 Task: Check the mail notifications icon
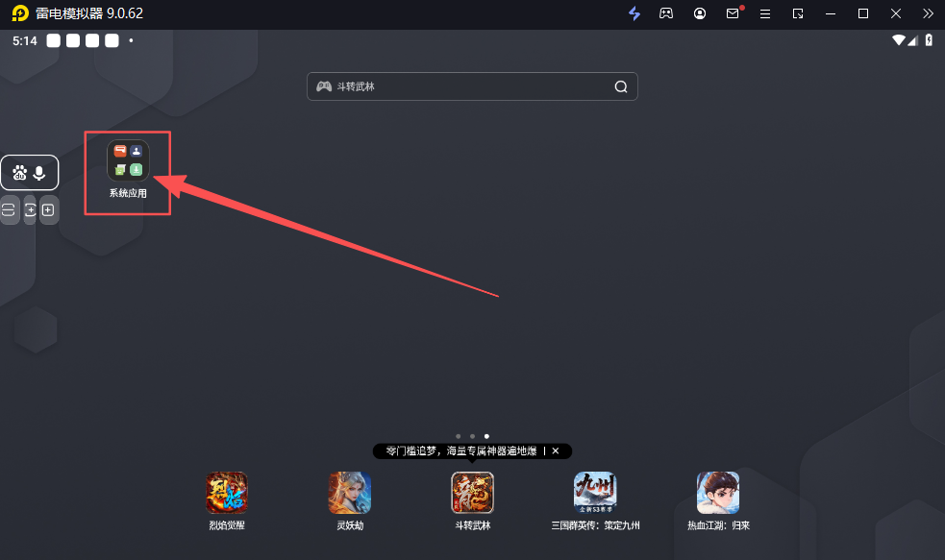[x=733, y=13]
